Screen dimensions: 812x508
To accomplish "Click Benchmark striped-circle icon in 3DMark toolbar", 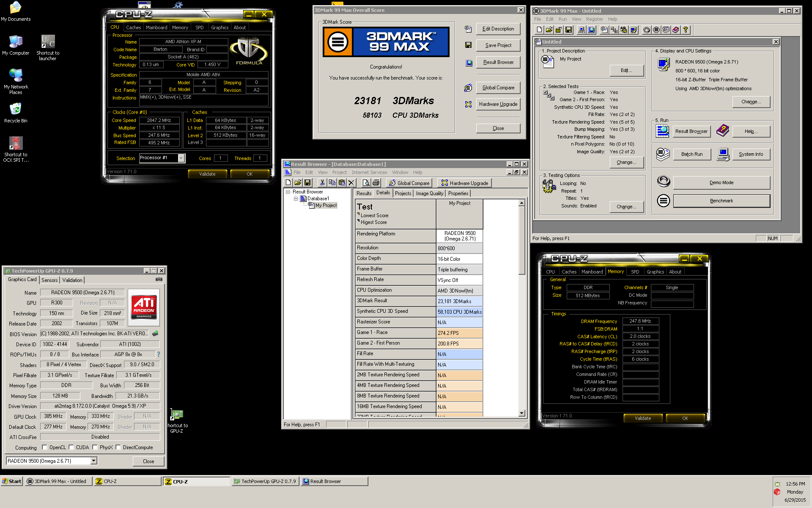I will pos(656,30).
